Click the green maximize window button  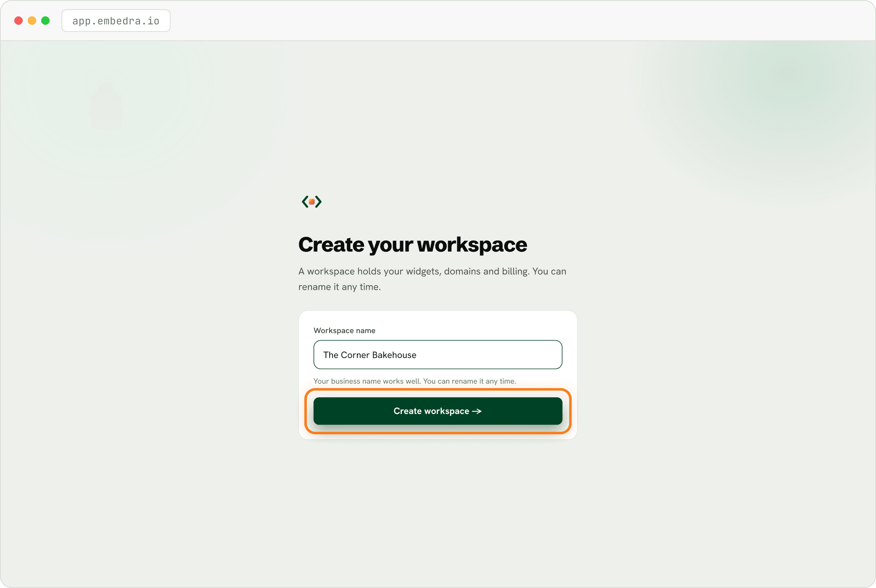(x=45, y=21)
